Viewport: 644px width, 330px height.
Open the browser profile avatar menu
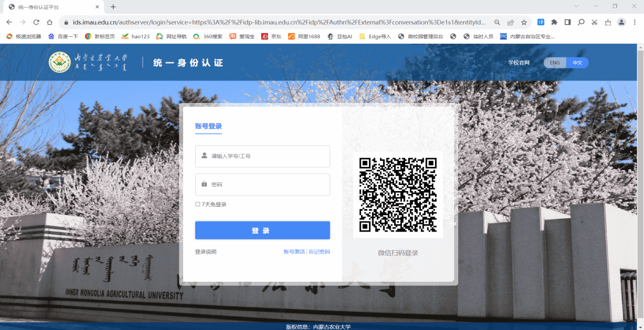click(x=622, y=22)
